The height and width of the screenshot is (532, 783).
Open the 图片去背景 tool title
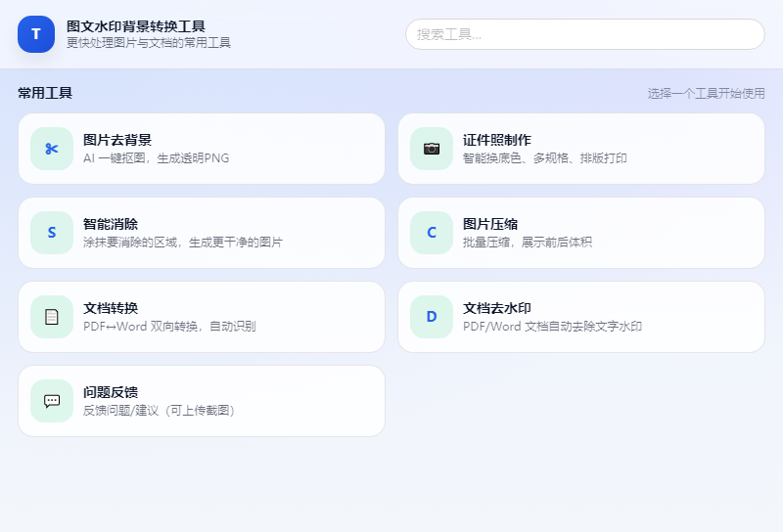tap(117, 140)
